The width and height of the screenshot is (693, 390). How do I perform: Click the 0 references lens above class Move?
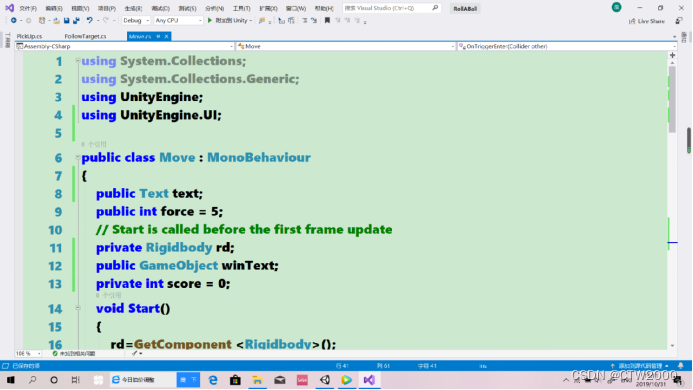pyautogui.click(x=94, y=144)
